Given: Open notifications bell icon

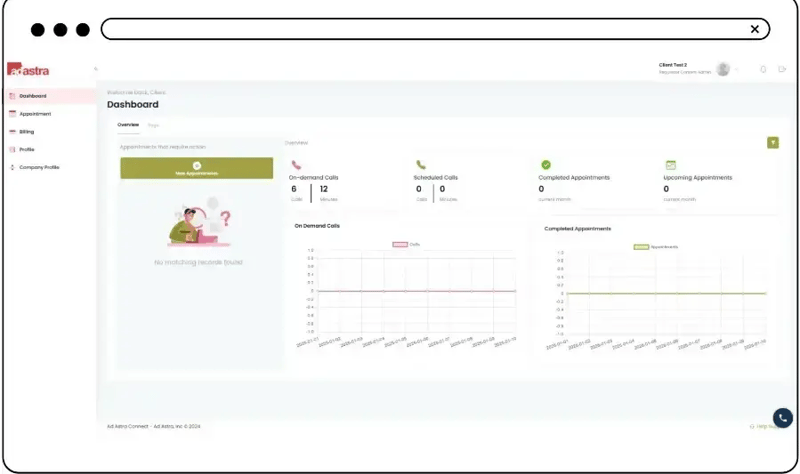Looking at the screenshot, I should point(763,69).
